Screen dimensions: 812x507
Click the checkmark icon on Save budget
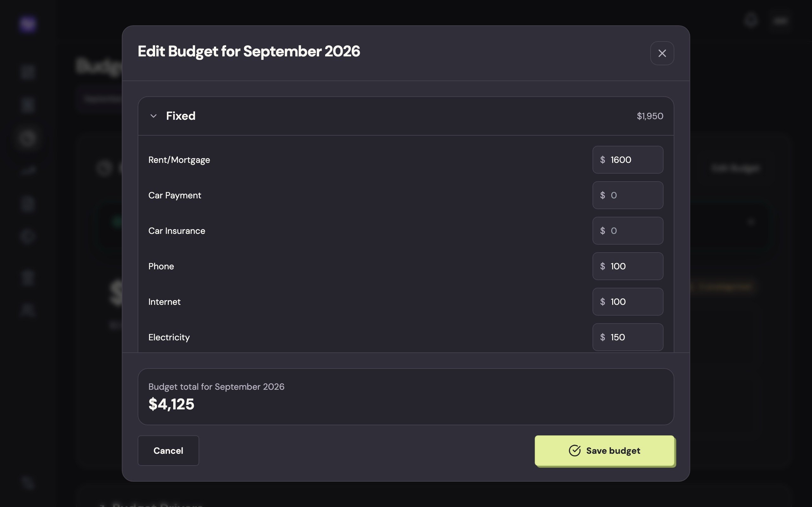574,450
